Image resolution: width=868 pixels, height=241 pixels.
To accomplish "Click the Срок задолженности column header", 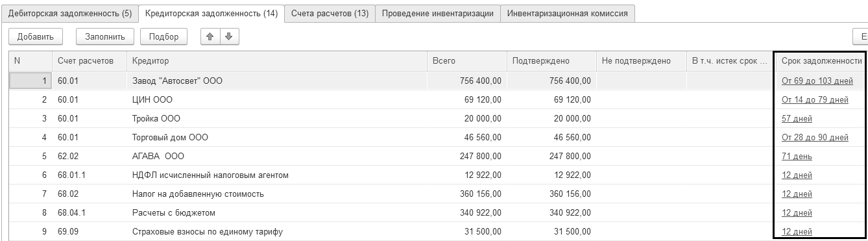I will (820, 61).
